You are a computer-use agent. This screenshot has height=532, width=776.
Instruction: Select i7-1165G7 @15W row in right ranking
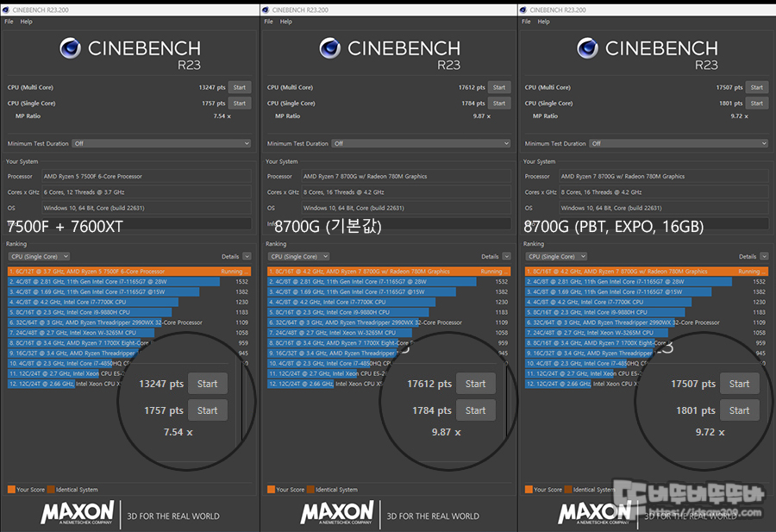click(647, 292)
